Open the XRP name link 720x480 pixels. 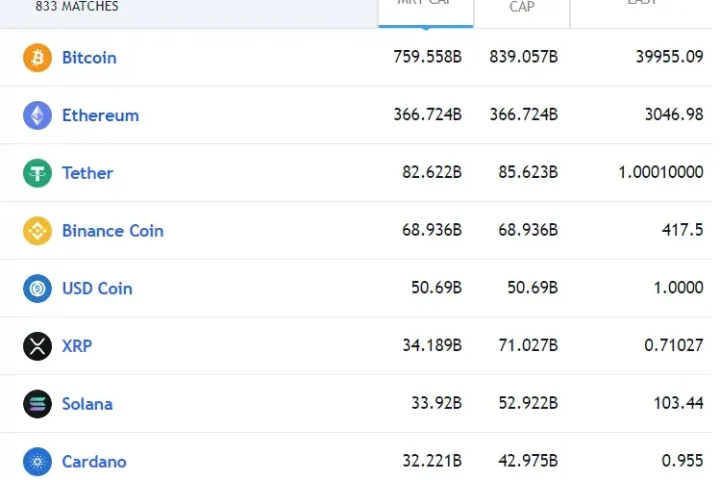click(77, 346)
